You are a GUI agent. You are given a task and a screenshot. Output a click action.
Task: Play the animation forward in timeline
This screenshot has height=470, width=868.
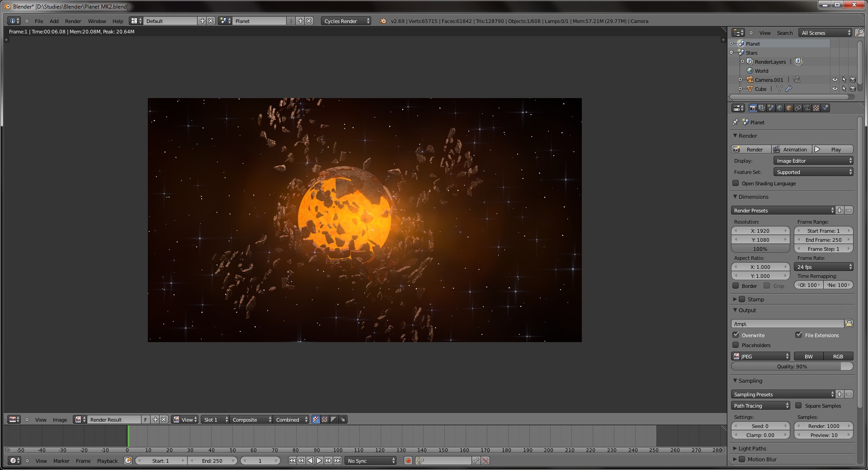(x=319, y=461)
